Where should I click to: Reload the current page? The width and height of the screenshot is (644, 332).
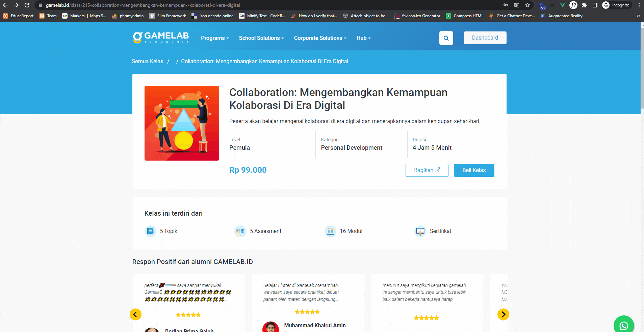27,5
